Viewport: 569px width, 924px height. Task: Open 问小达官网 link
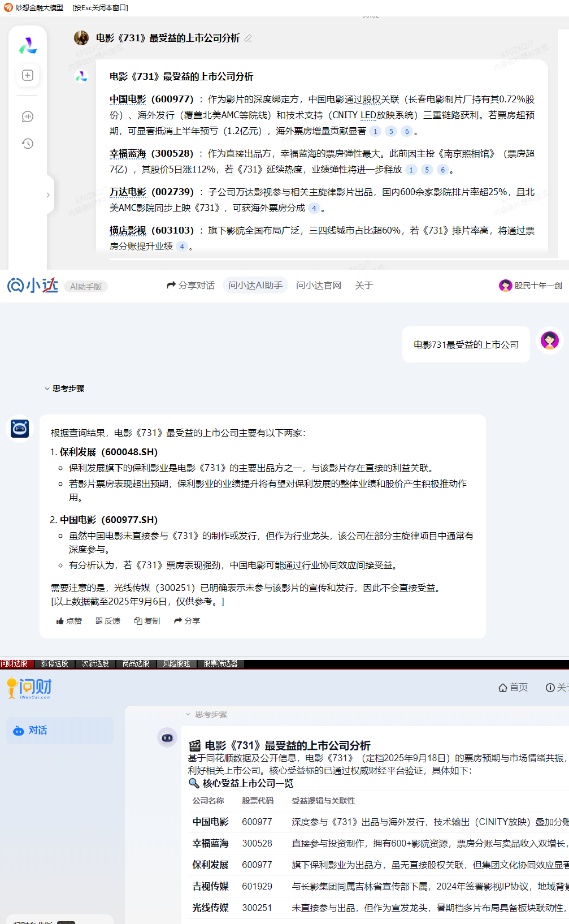[x=319, y=286]
